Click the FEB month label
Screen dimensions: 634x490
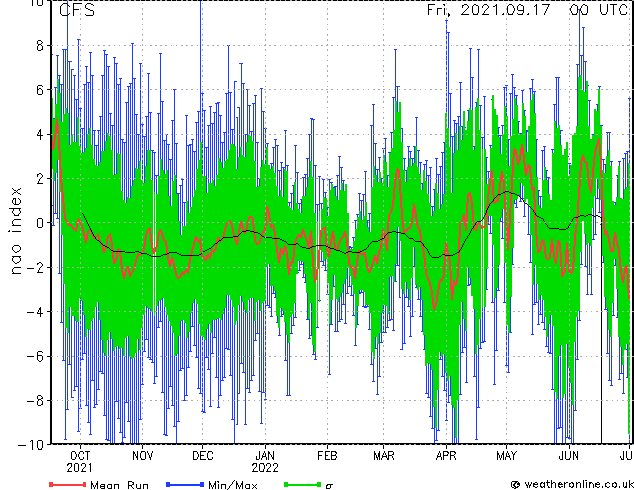327,456
